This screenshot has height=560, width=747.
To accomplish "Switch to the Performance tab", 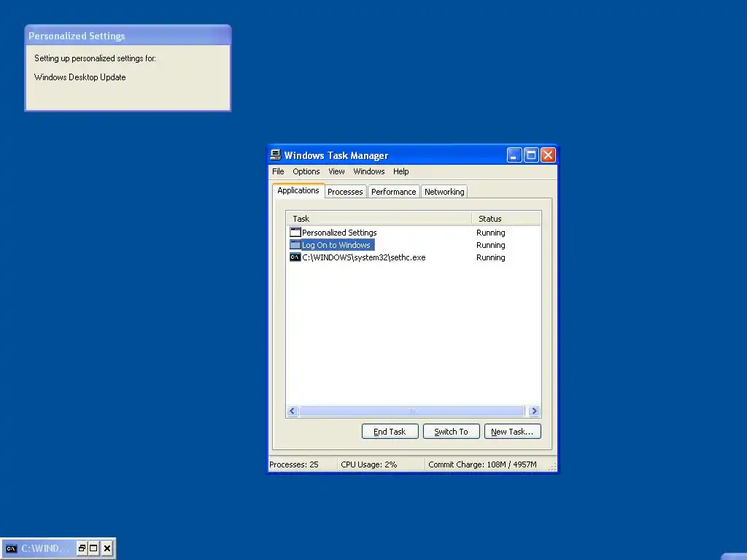I will click(x=393, y=192).
